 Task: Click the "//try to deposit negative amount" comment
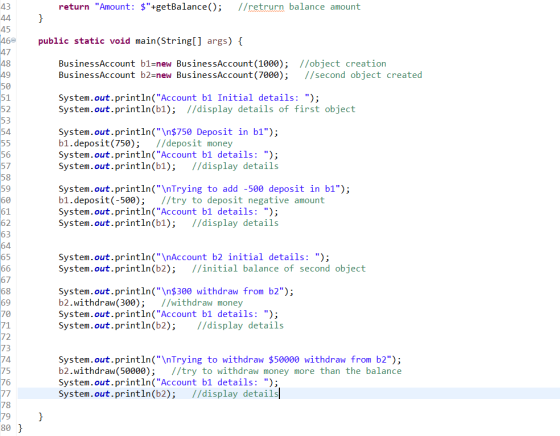coord(243,200)
